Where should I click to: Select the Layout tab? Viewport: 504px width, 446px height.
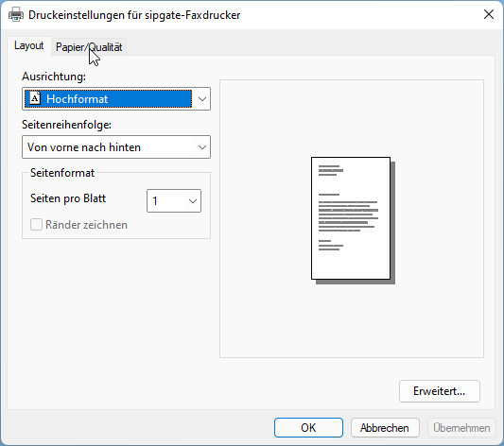pyautogui.click(x=29, y=45)
